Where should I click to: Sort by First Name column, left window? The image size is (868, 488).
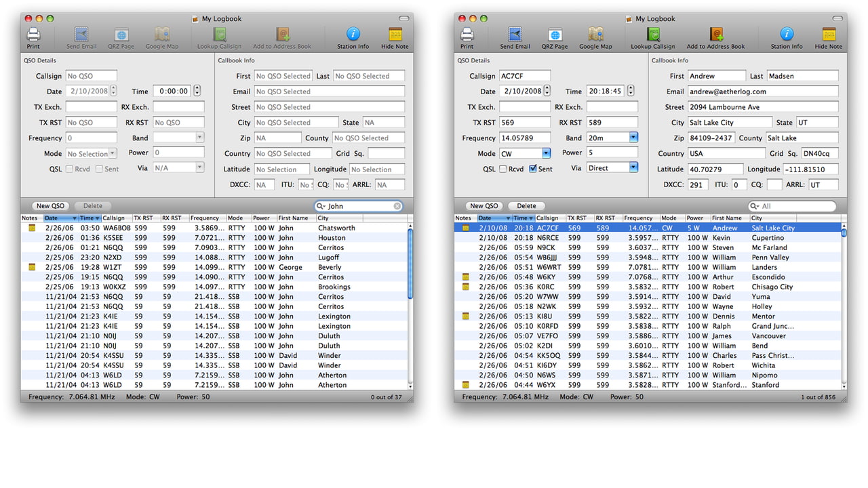tap(296, 218)
